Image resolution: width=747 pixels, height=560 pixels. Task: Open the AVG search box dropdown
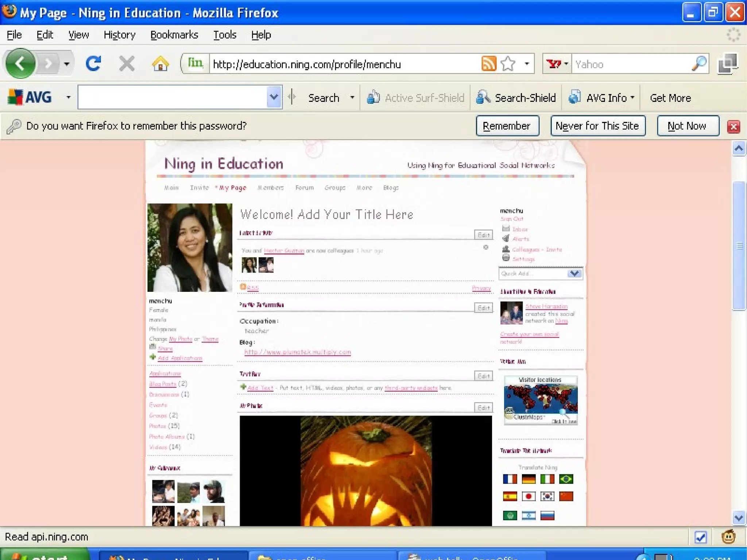[x=274, y=97]
